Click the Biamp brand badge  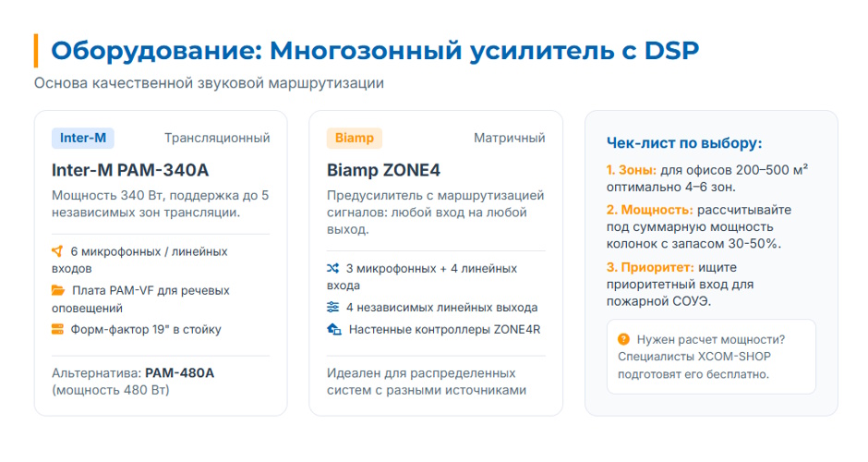pyautogui.click(x=355, y=138)
